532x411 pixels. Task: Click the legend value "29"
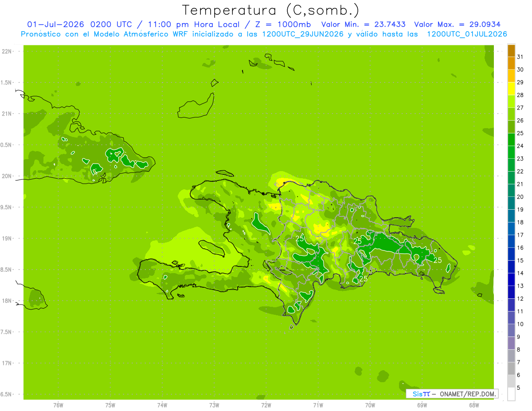pyautogui.click(x=520, y=82)
